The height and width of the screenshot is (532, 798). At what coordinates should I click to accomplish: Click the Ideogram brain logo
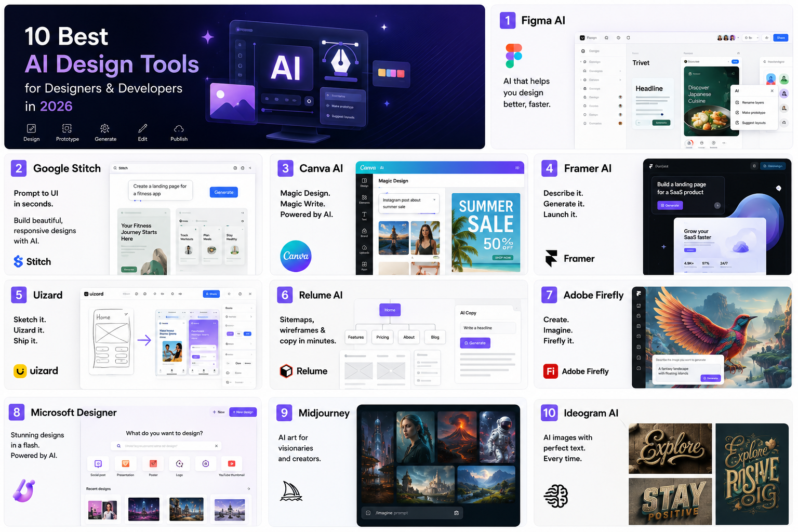click(x=556, y=496)
